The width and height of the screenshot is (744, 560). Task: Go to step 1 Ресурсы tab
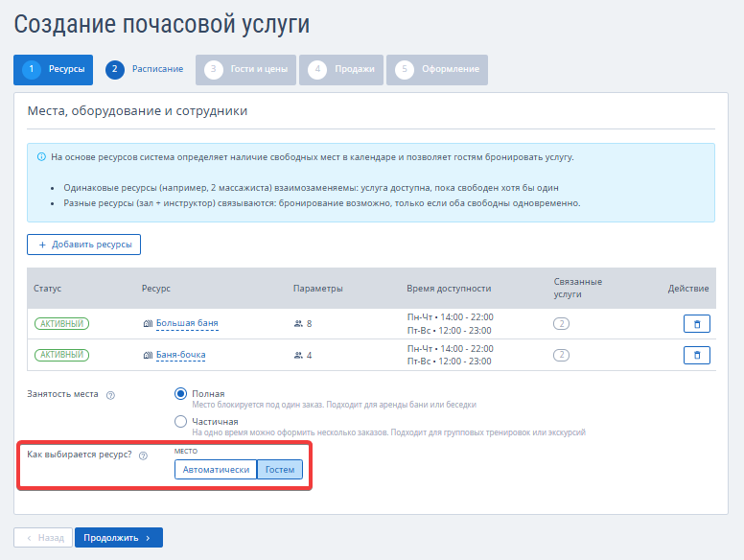(x=53, y=70)
